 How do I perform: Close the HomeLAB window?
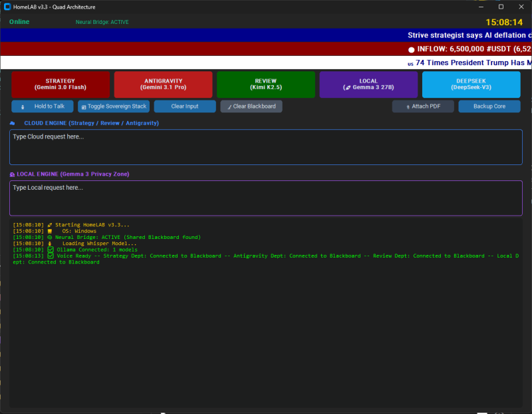521,7
